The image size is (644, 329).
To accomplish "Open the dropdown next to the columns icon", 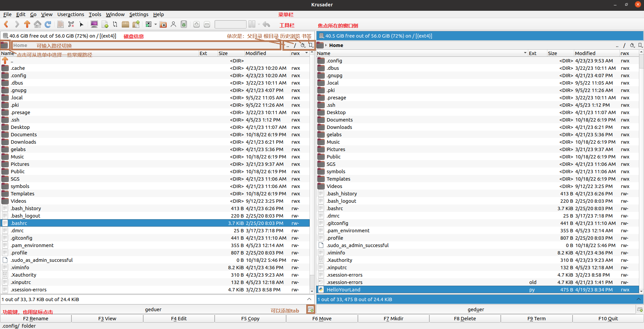I will pyautogui.click(x=259, y=24).
